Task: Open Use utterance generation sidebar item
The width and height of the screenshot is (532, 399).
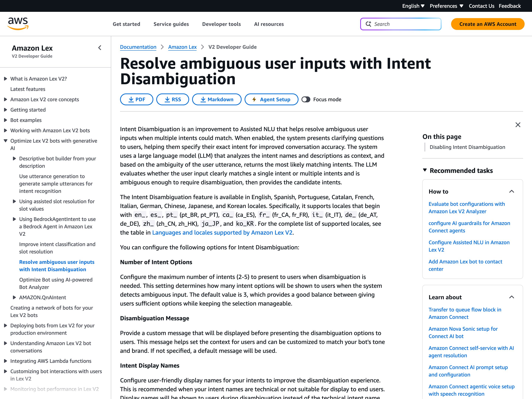Action: click(x=56, y=183)
